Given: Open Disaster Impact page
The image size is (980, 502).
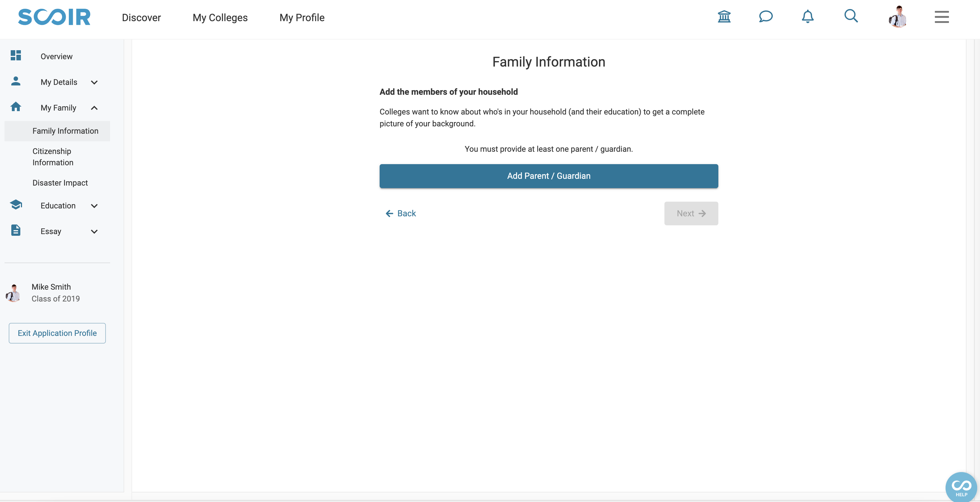Looking at the screenshot, I should click(x=60, y=183).
